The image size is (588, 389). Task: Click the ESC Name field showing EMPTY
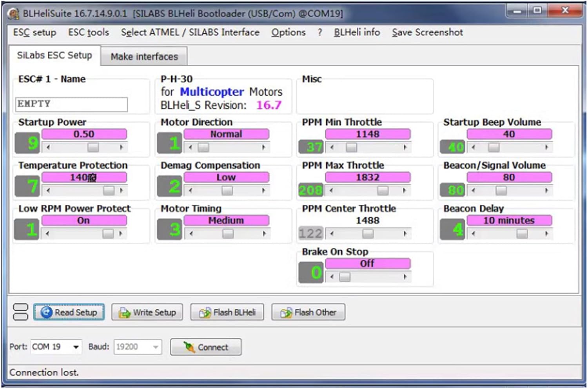coord(71,104)
